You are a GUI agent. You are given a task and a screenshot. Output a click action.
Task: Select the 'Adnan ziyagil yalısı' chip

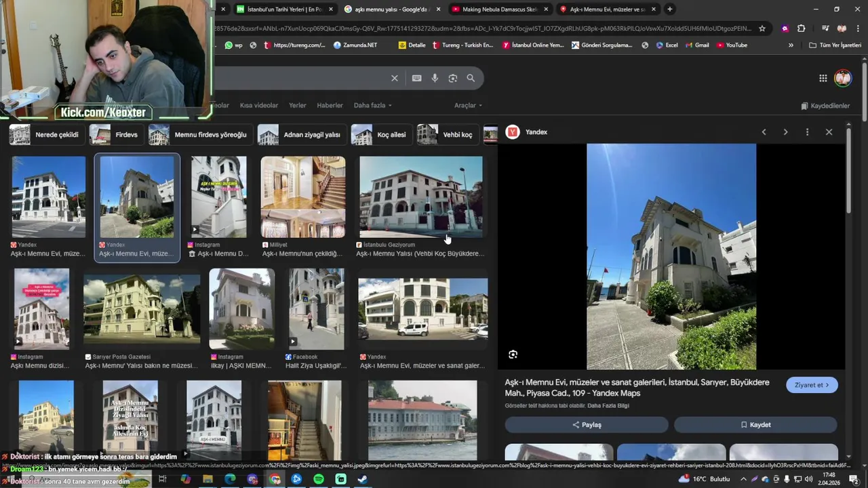[302, 135]
